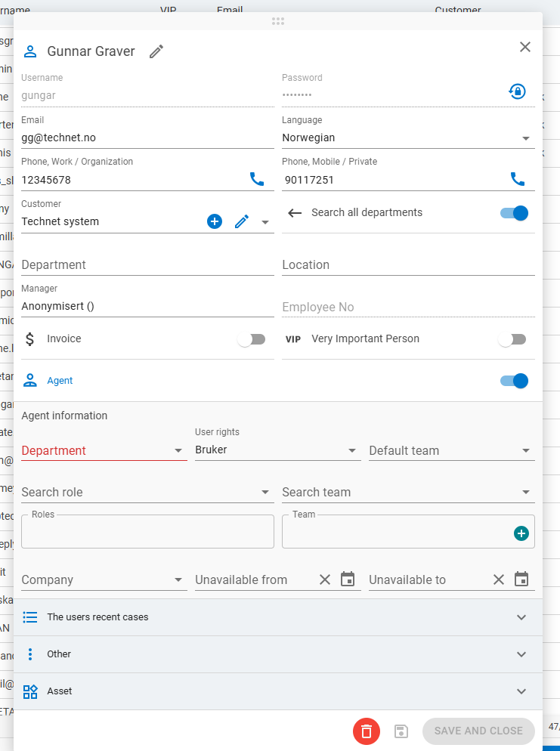
Task: Click the reset password lock icon
Action: (517, 91)
